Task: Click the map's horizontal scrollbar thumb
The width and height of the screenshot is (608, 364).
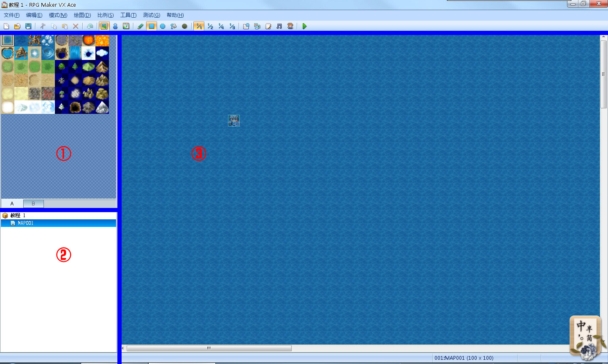Action: click(x=209, y=348)
